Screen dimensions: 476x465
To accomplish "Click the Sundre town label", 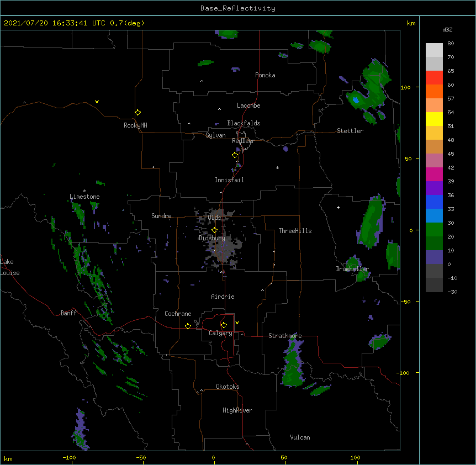I will (161, 216).
